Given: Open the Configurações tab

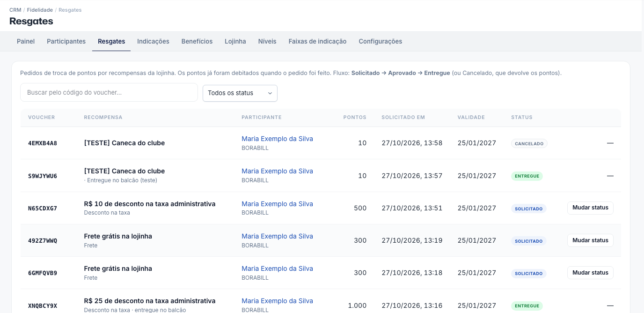Looking at the screenshot, I should pyautogui.click(x=381, y=41).
